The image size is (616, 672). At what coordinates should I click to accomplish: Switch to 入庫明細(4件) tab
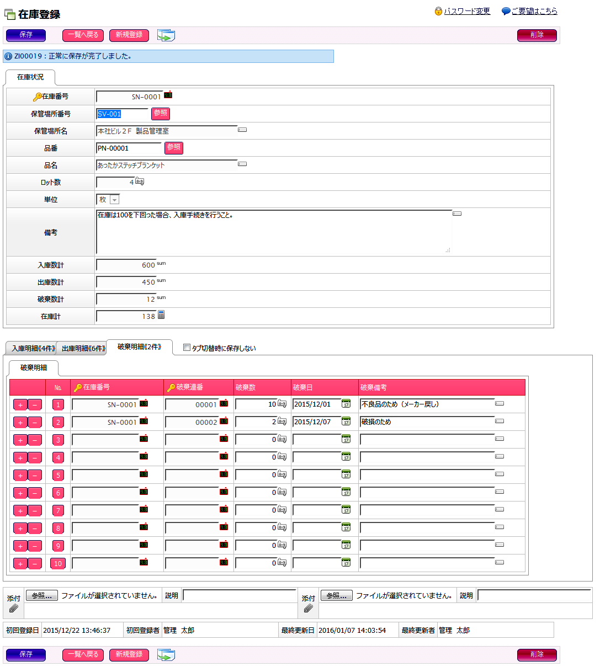tap(33, 349)
